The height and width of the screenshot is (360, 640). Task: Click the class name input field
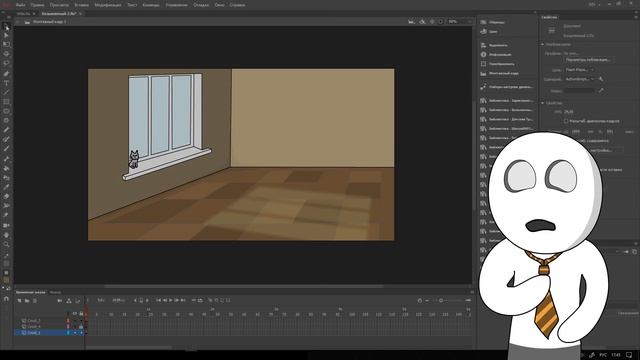(579, 91)
